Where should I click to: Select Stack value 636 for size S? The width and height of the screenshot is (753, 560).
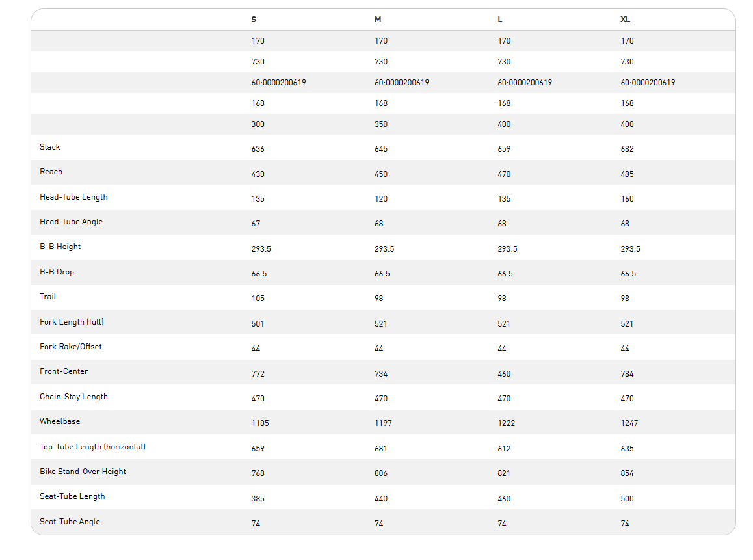tap(258, 149)
